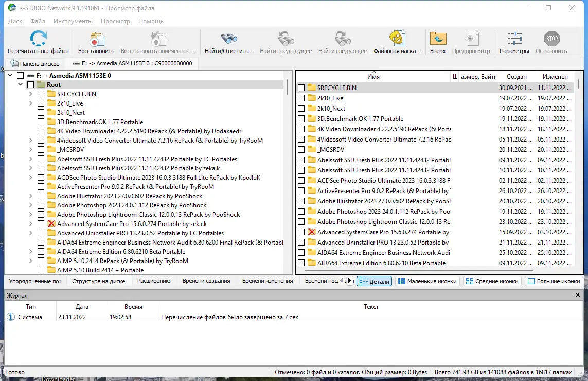This screenshot has width=588, height=381.
Task: Select the F: -> Asmedia ASM1153E tab
Action: [132, 63]
